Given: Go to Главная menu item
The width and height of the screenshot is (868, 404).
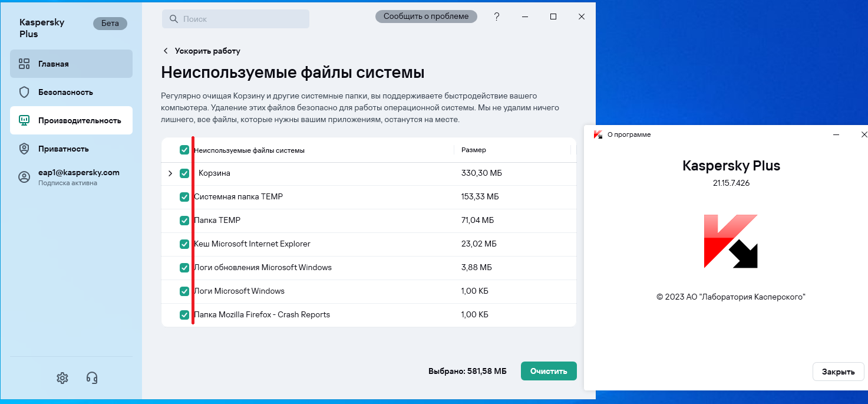Looking at the screenshot, I should [x=71, y=64].
